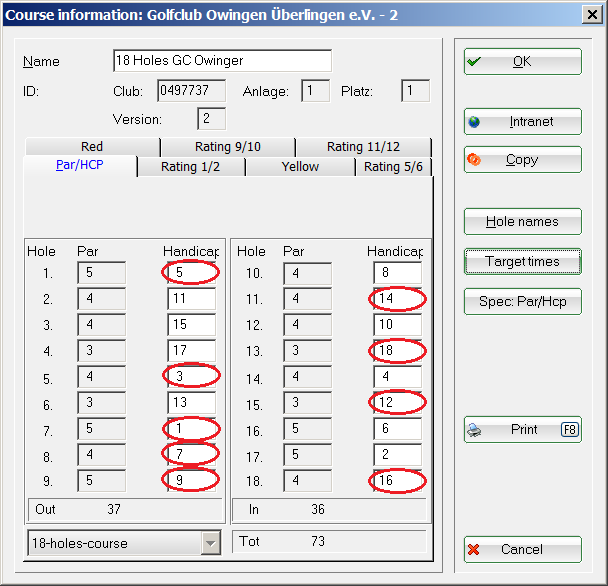Click the Club ID field 0497737
This screenshot has width=608, height=586.
point(192,91)
